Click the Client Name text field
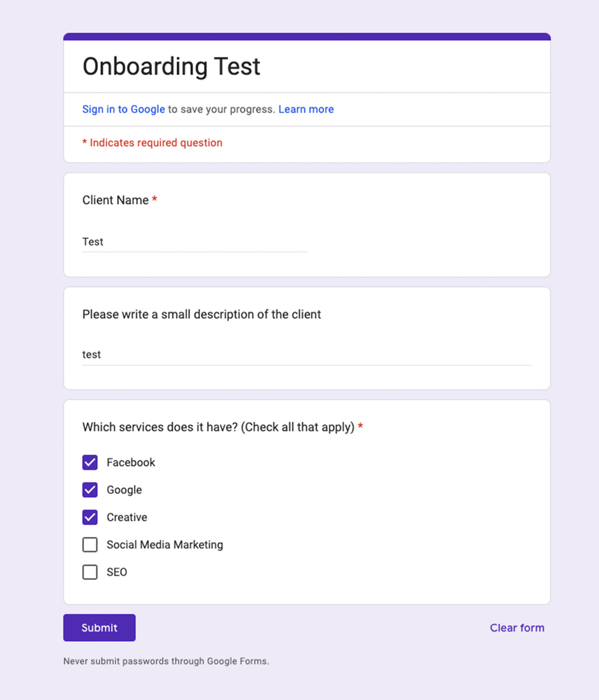The height and width of the screenshot is (700, 599). 194,242
